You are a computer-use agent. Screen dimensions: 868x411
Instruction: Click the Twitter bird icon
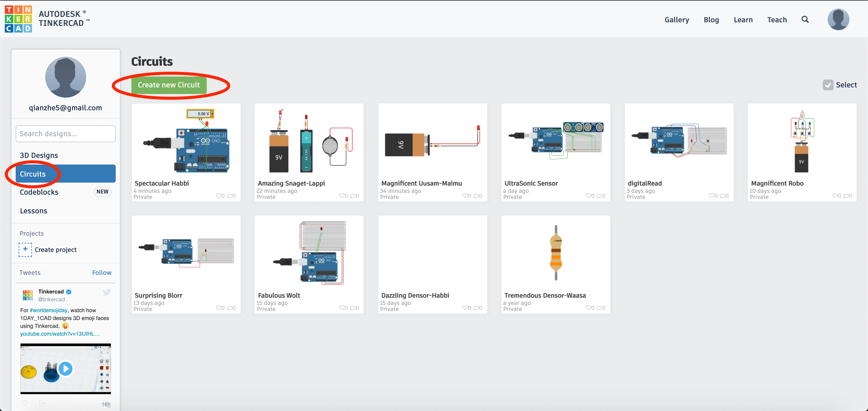pyautogui.click(x=106, y=292)
